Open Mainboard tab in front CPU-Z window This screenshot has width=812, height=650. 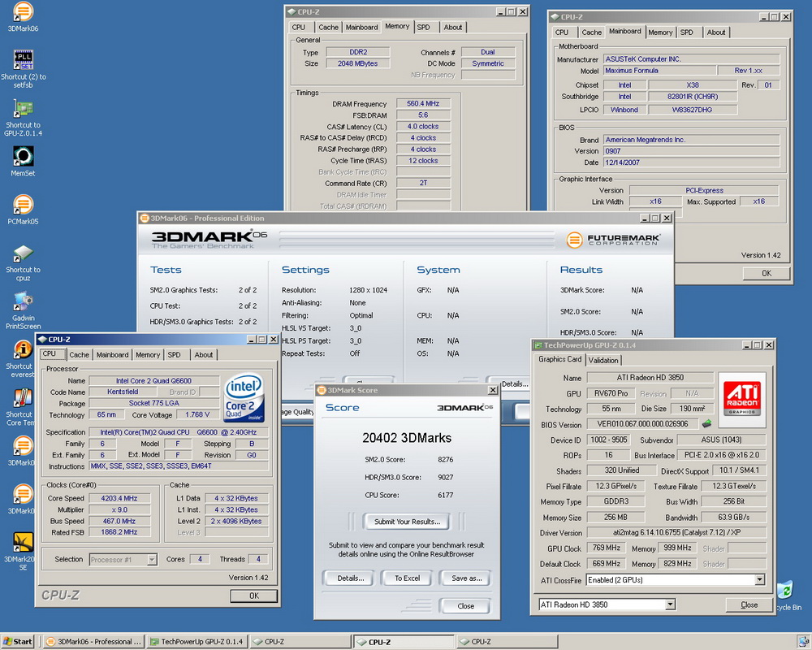coord(112,354)
